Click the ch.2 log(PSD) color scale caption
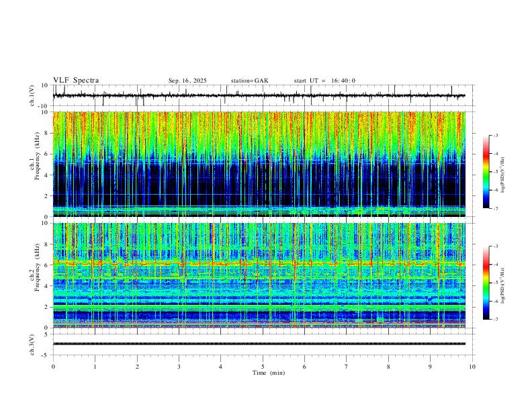This screenshot has height=411, width=532. click(503, 285)
